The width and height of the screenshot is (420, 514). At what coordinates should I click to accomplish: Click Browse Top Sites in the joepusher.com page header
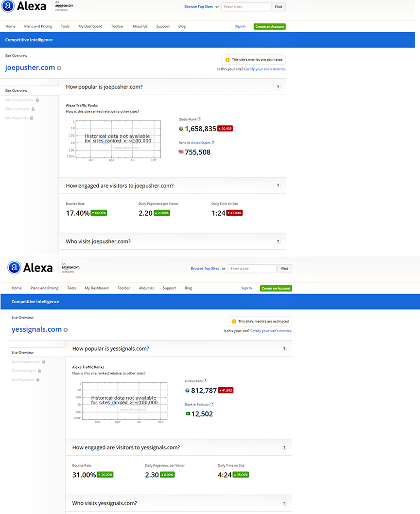198,6
